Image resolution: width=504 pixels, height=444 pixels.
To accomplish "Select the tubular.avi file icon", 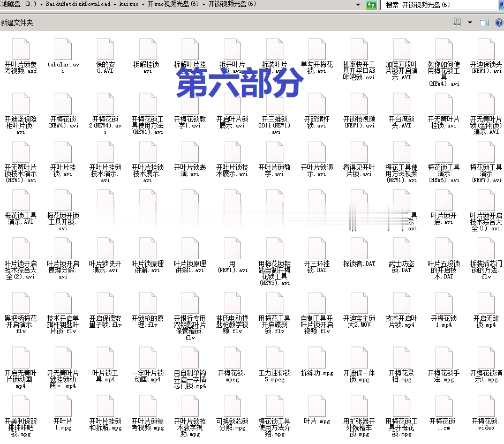I will tap(63, 49).
